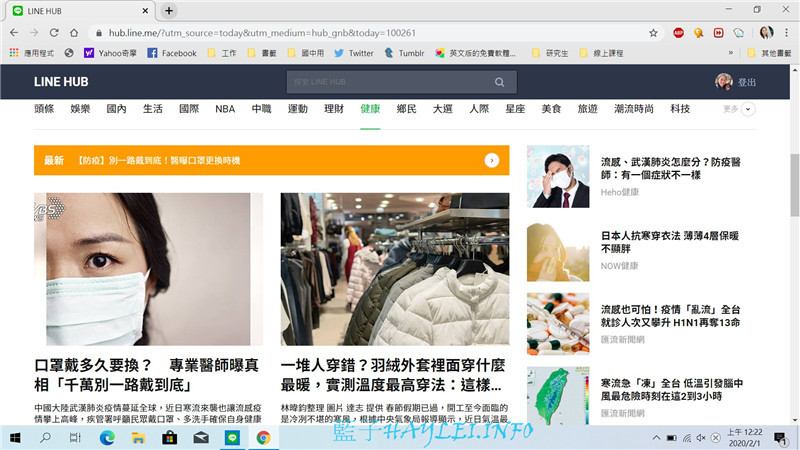Click the Taiwan temperature map thumbnail

click(x=558, y=396)
